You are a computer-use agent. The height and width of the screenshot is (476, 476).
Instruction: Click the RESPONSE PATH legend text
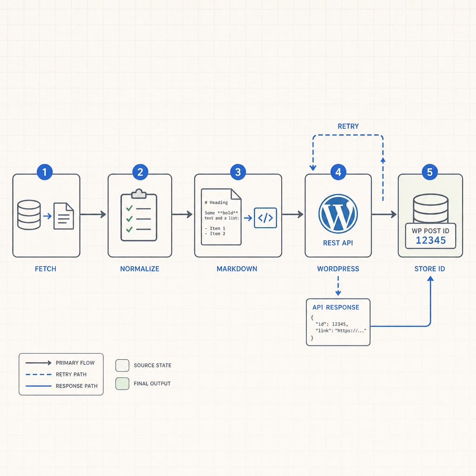77,386
